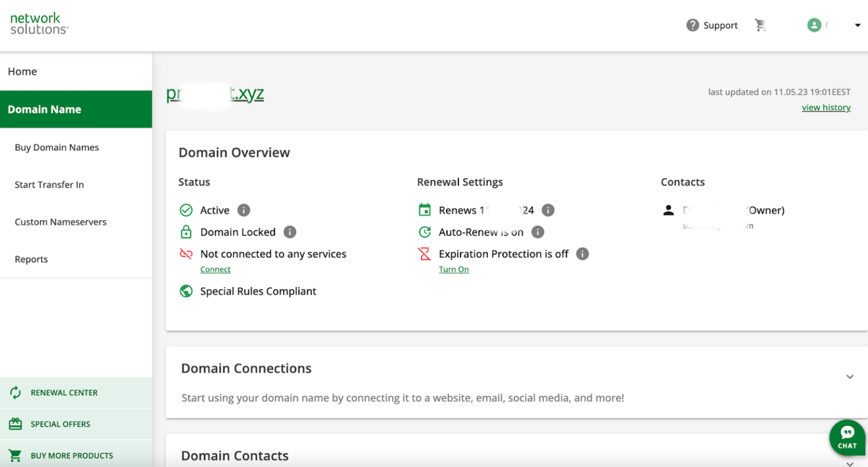Collapse the Domain Connections section
This screenshot has width=868, height=467.
point(849,376)
